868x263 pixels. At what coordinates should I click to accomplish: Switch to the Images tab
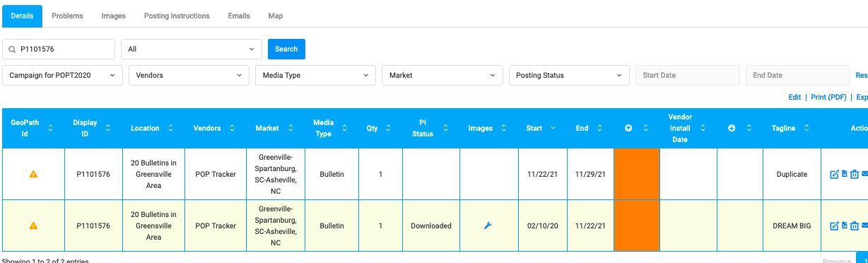114,16
